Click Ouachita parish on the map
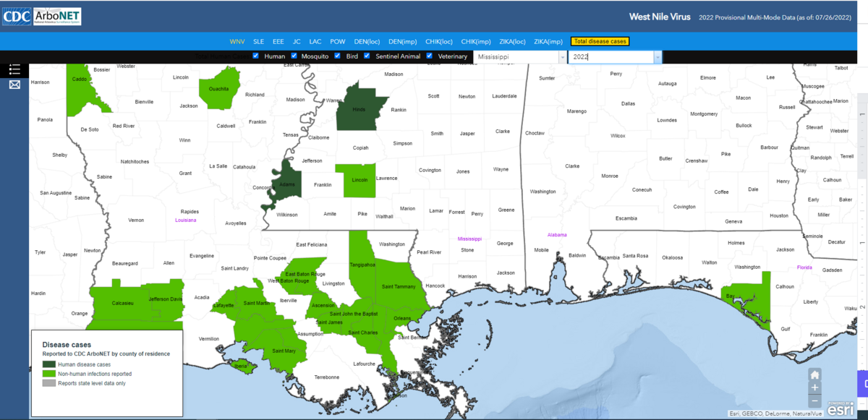 coord(220,88)
